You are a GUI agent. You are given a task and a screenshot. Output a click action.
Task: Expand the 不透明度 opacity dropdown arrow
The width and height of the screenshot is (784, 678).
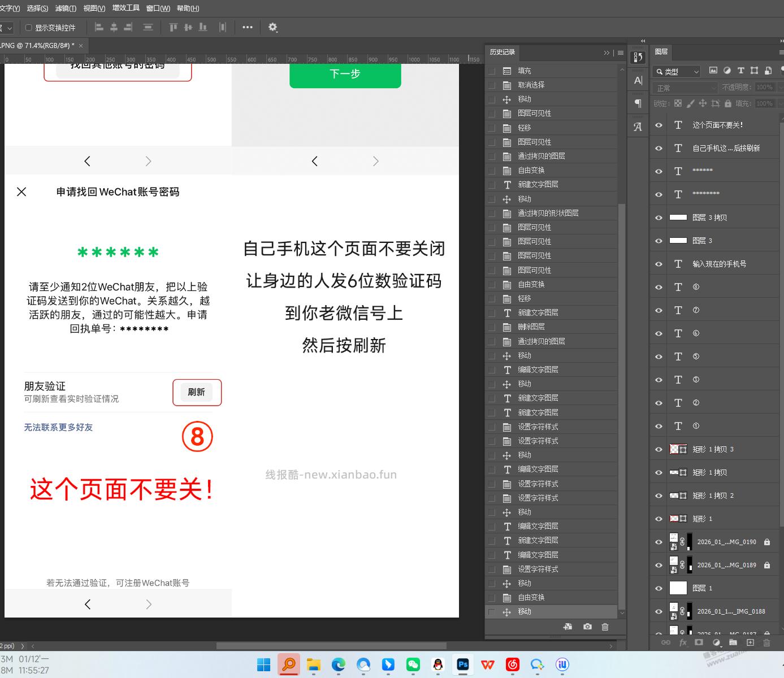tap(781, 88)
